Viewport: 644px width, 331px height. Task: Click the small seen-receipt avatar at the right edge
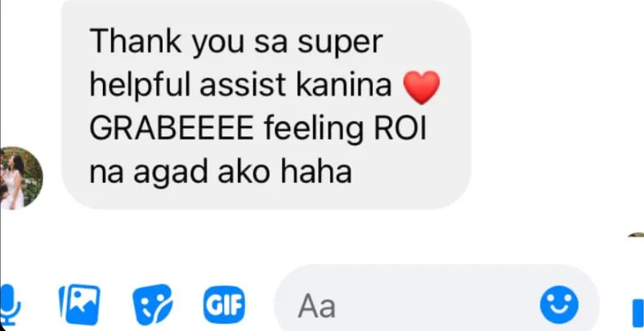click(637, 235)
